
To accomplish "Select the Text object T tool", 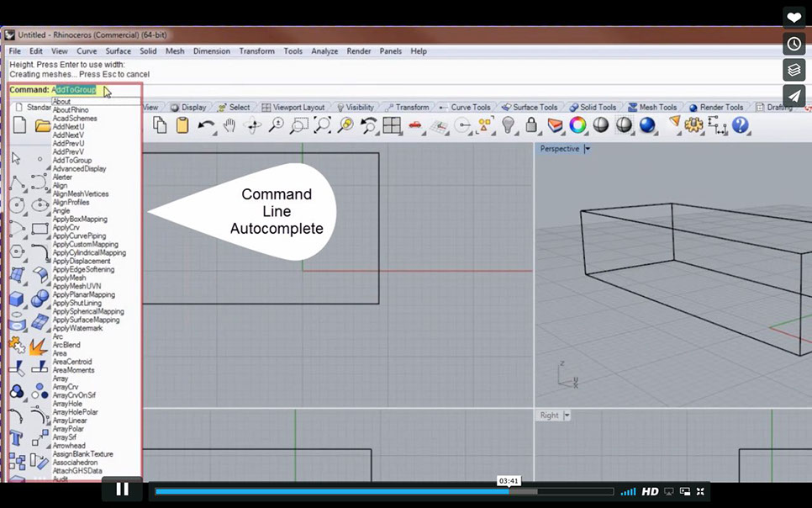I will coord(16,438).
